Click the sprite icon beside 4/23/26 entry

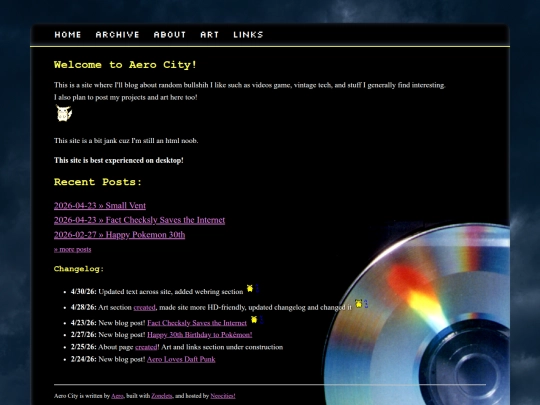point(257,320)
